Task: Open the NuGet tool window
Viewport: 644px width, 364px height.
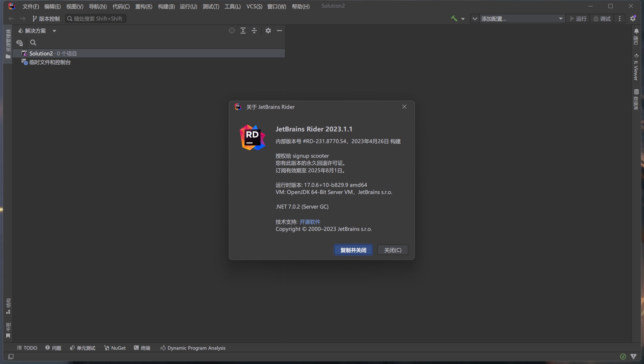Action: tap(115, 348)
